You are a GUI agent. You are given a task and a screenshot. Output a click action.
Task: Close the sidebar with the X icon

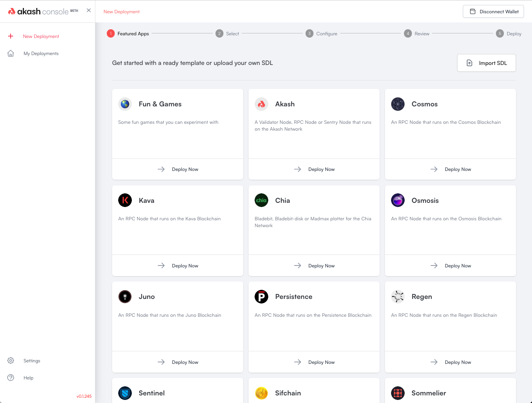(89, 10)
